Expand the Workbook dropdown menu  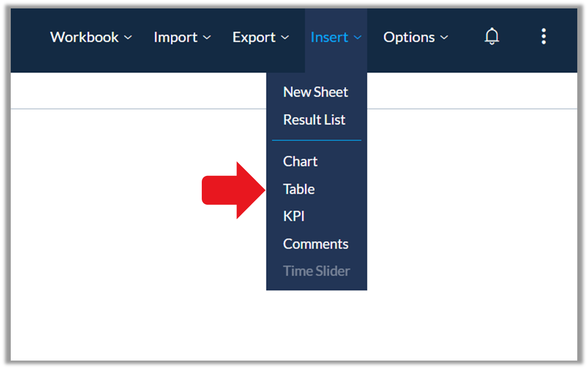click(x=91, y=37)
